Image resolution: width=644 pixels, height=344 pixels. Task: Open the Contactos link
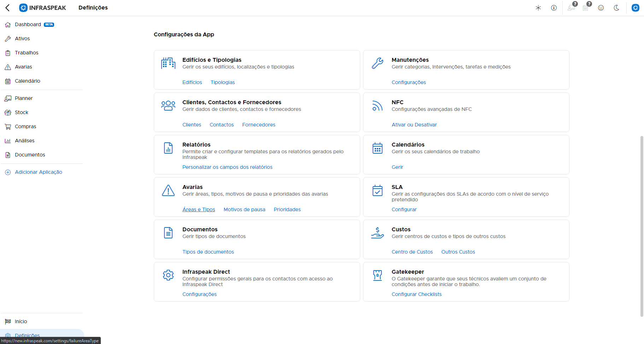[x=222, y=125]
